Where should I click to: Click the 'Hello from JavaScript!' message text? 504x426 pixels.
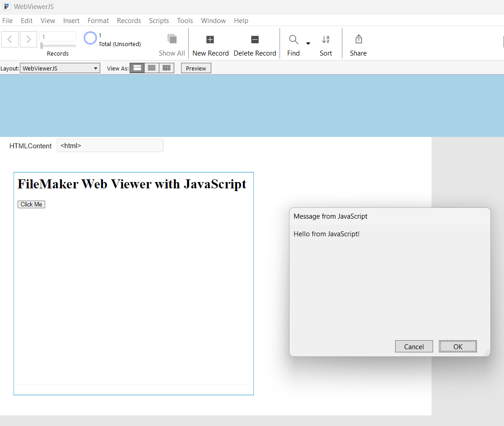click(x=326, y=234)
